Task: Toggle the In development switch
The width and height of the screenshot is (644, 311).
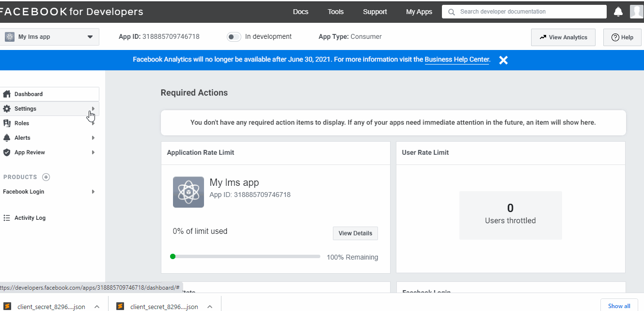Action: [x=234, y=37]
